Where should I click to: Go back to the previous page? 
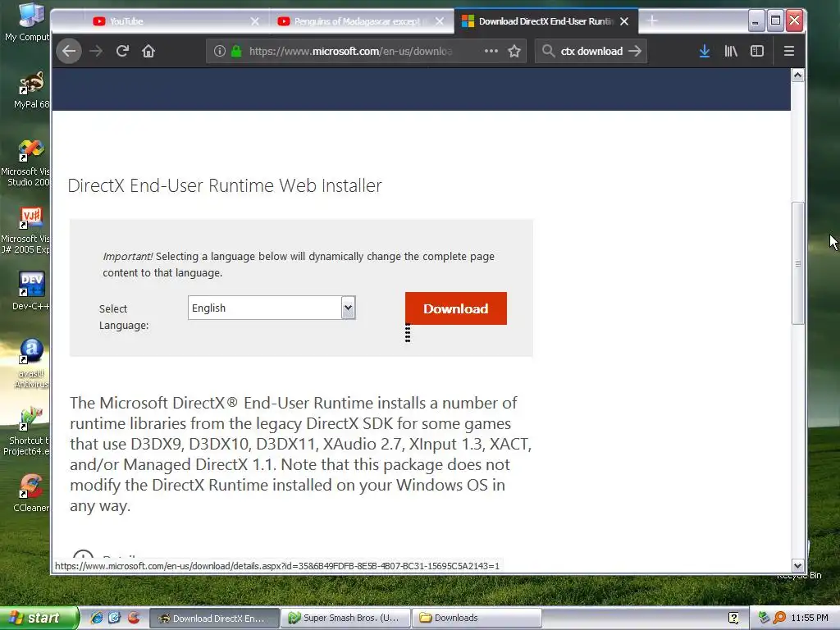69,51
